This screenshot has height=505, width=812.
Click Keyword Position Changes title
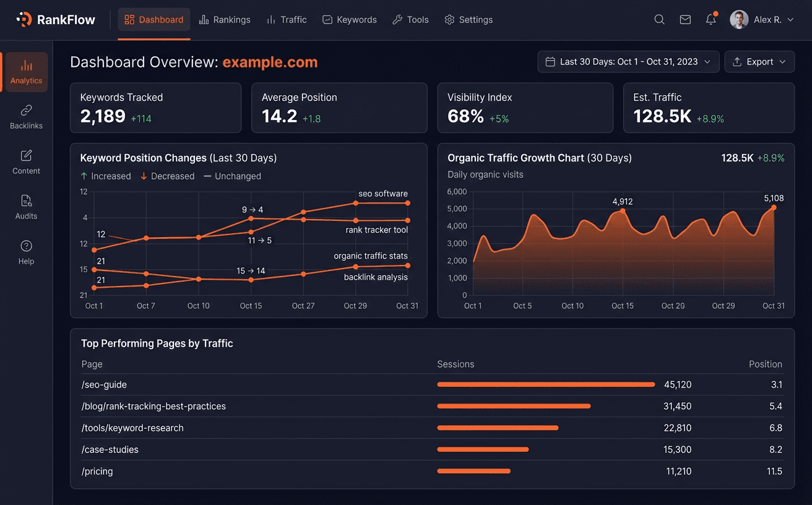[178, 158]
